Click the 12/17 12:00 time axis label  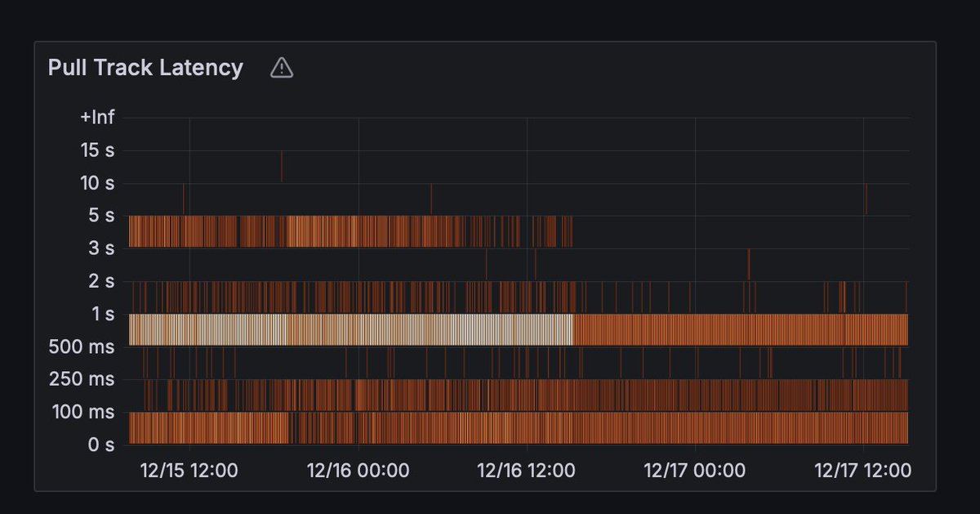pyautogui.click(x=863, y=471)
